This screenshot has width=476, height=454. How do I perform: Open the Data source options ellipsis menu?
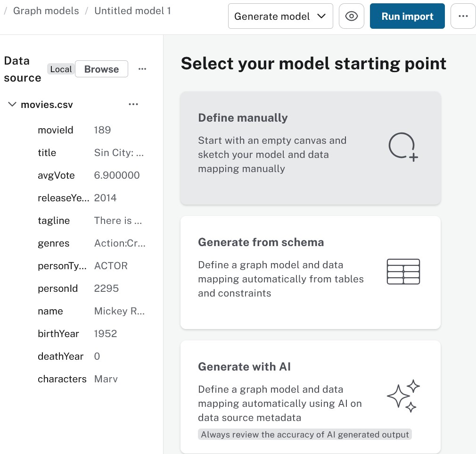(142, 69)
